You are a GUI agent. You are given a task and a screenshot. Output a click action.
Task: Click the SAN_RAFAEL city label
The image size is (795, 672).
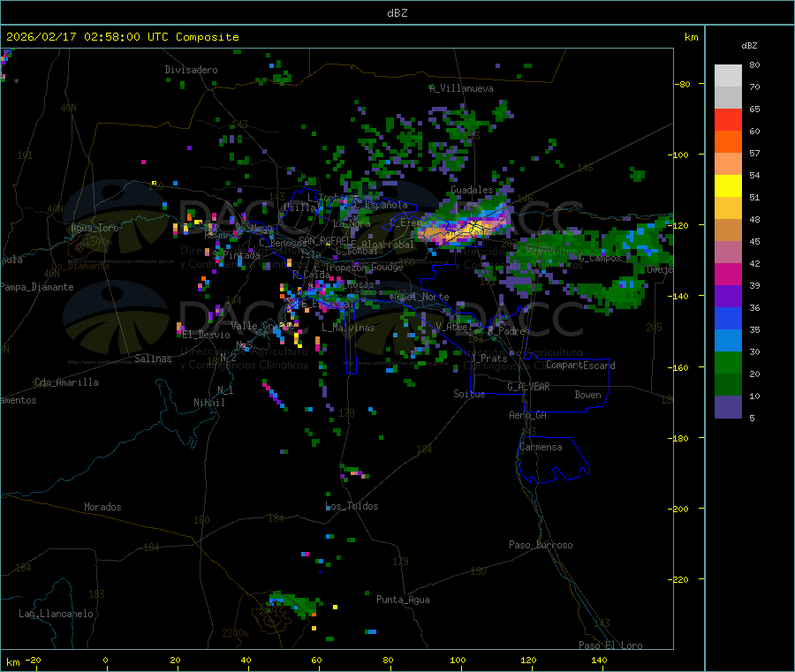pyautogui.click(x=324, y=240)
